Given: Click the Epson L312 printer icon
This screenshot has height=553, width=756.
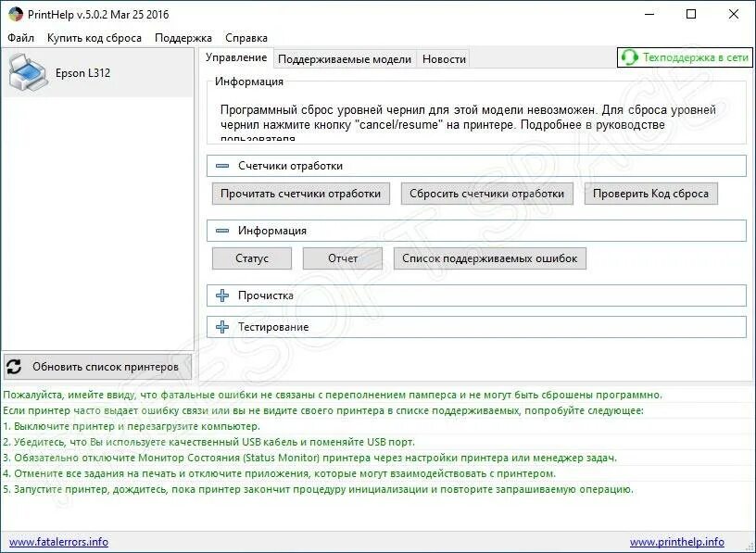Looking at the screenshot, I should [x=28, y=71].
